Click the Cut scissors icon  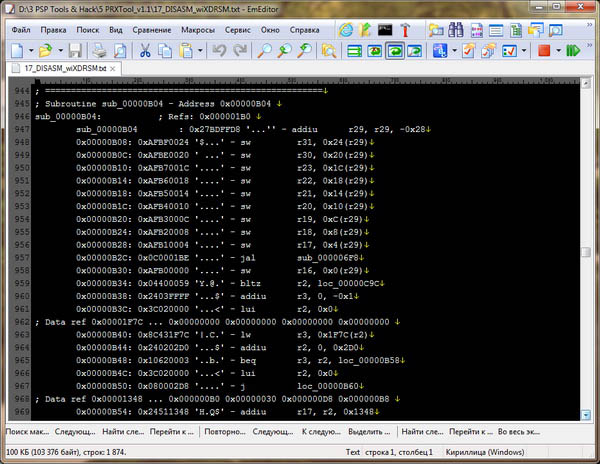point(145,50)
